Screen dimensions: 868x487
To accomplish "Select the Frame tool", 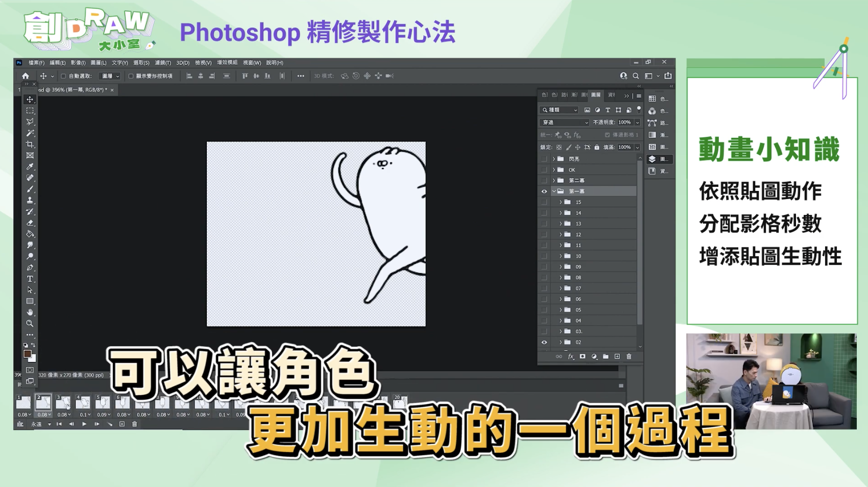I will click(30, 156).
